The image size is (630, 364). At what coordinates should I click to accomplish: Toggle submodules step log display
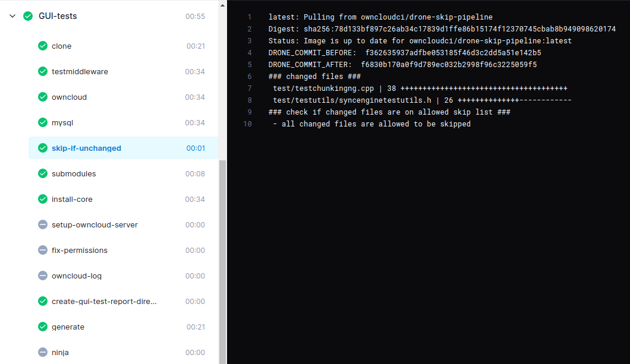click(x=74, y=173)
